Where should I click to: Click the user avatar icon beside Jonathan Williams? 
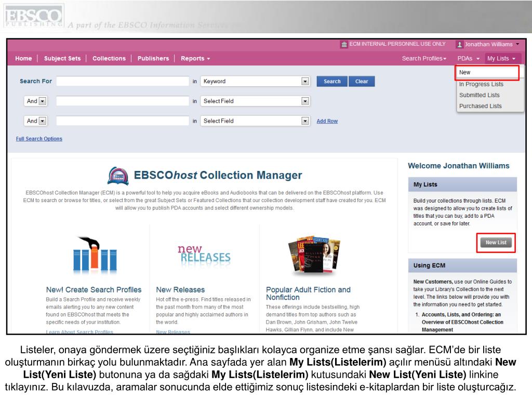pyautogui.click(x=459, y=45)
